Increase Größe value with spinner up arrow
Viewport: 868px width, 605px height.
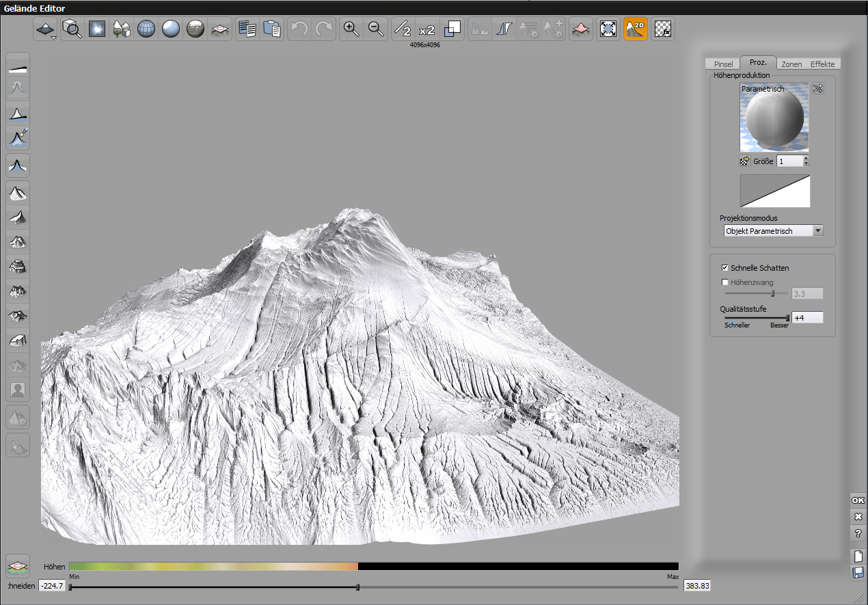(806, 158)
